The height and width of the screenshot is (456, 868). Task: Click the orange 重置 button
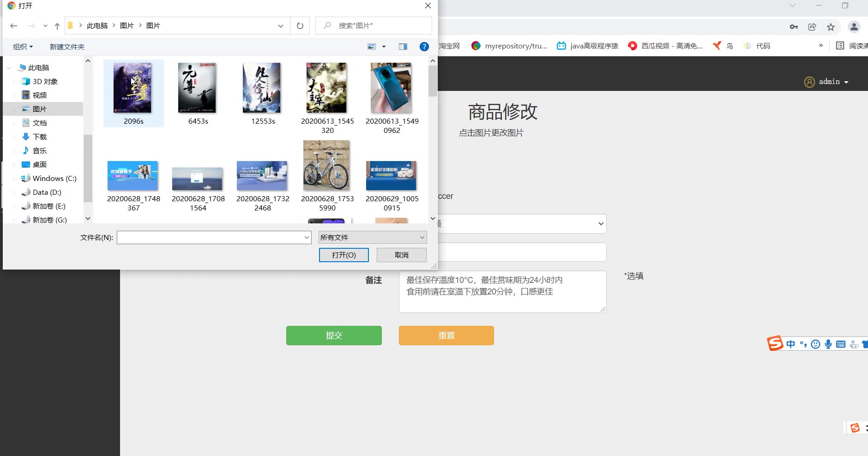tap(446, 336)
